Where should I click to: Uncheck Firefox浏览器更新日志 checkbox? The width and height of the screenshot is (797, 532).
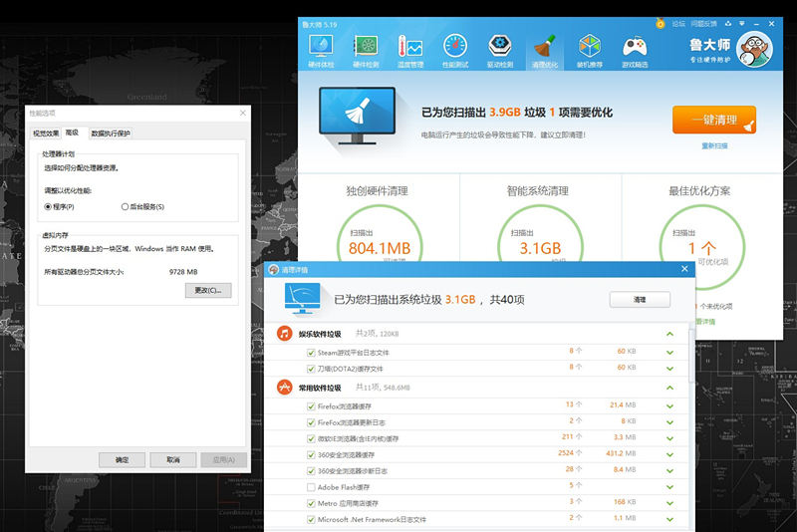(311, 422)
